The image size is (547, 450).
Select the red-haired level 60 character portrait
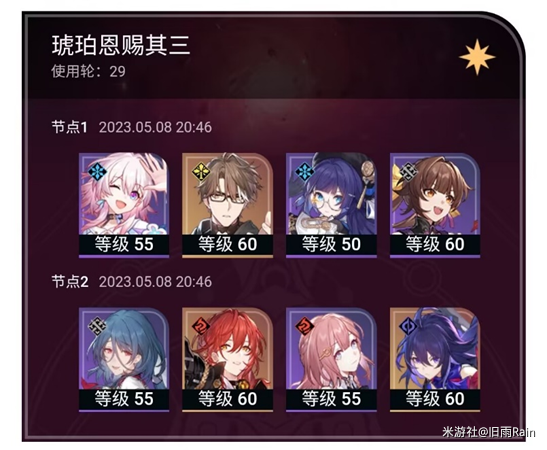click(x=227, y=360)
